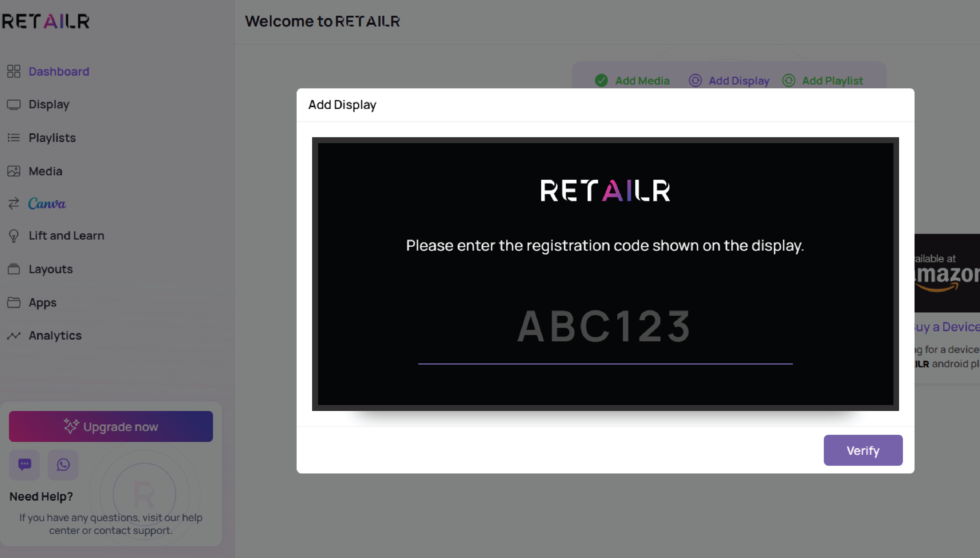This screenshot has height=558, width=980.
Task: Open WhatsApp support icon
Action: pyautogui.click(x=63, y=465)
